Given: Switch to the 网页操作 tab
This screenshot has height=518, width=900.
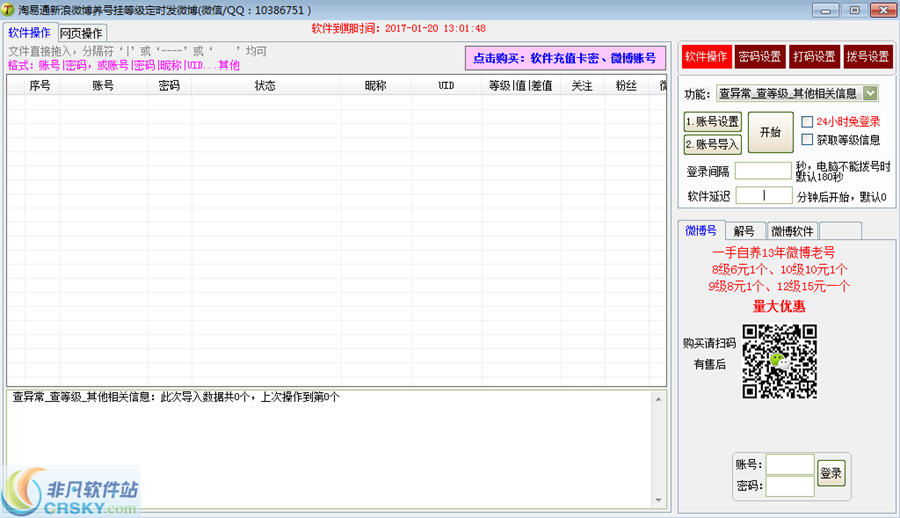Looking at the screenshot, I should 82,33.
